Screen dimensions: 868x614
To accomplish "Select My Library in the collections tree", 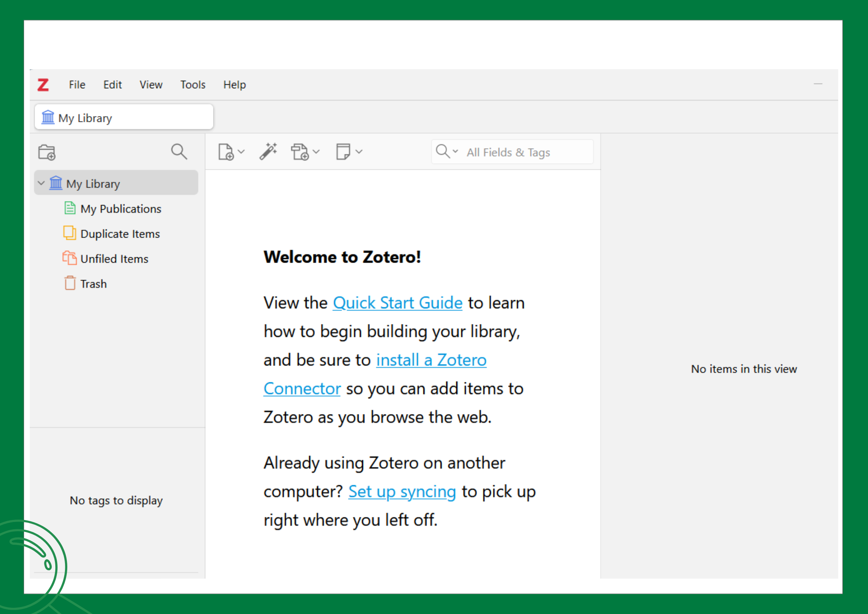I will click(x=116, y=183).
